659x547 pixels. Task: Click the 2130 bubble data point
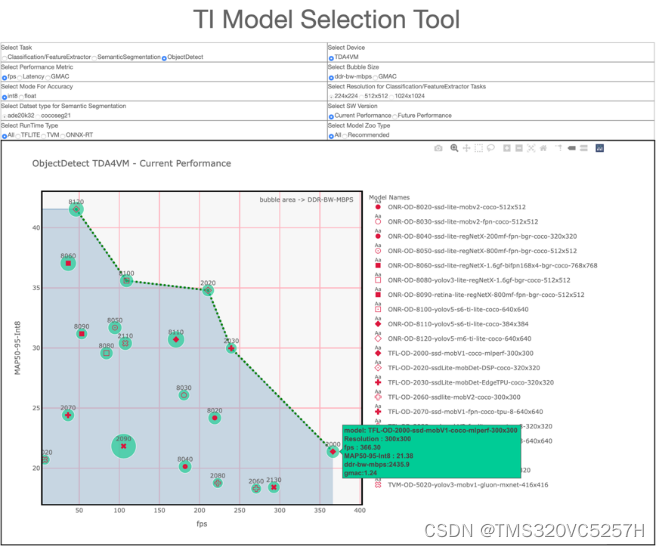(274, 487)
